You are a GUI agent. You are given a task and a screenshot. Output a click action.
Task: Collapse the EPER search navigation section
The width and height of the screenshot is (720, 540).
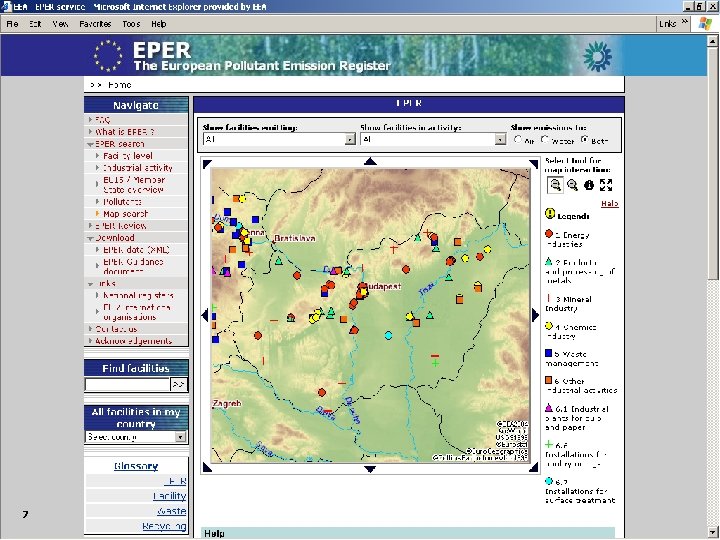click(90, 144)
